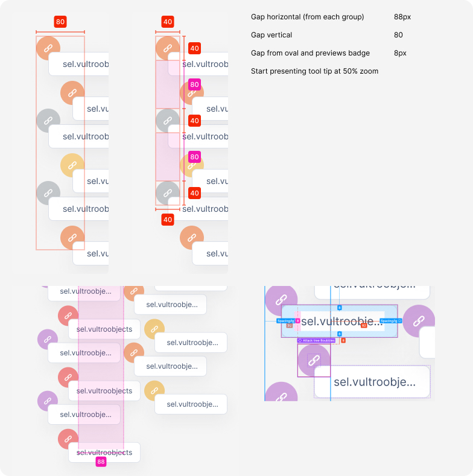The width and height of the screenshot is (473, 476).
Task: Click the upper pink 80 badge in the top-middle panel
Action: [x=194, y=84]
